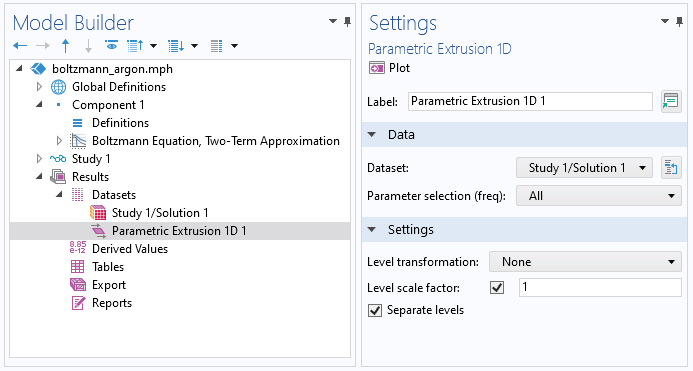The width and height of the screenshot is (693, 371).
Task: Select Parametric Extrusion 1D 1 node
Action: (x=179, y=231)
